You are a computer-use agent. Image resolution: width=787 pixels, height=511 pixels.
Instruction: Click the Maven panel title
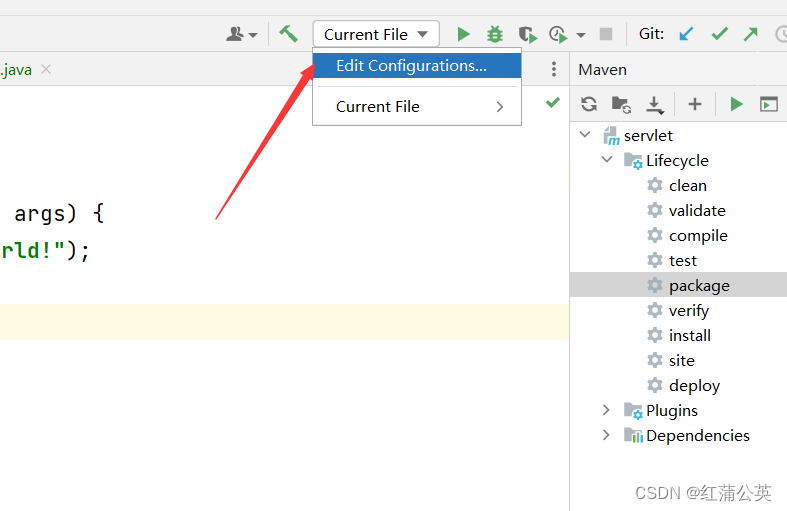click(602, 69)
